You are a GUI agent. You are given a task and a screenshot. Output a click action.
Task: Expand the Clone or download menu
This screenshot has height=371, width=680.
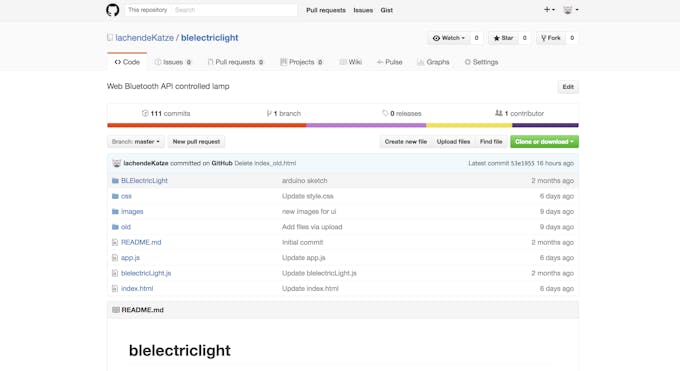[x=544, y=141]
